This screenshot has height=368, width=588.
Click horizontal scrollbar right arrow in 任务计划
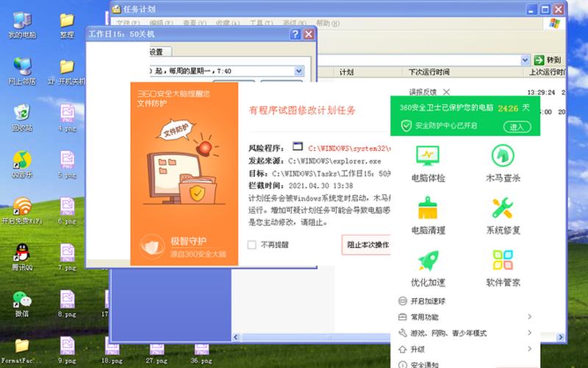(x=561, y=337)
